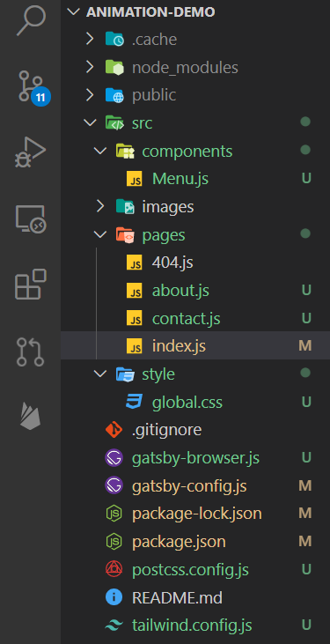Click the U status on Menu.js
The image size is (330, 644).
pos(306,179)
